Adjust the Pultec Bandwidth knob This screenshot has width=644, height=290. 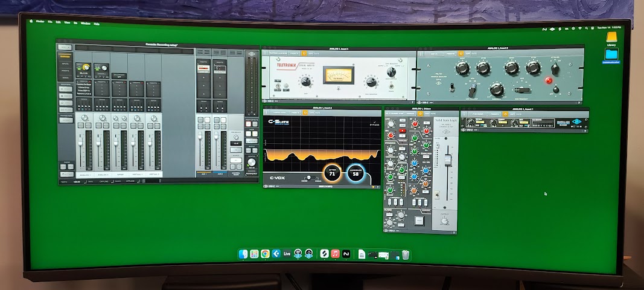click(x=497, y=89)
